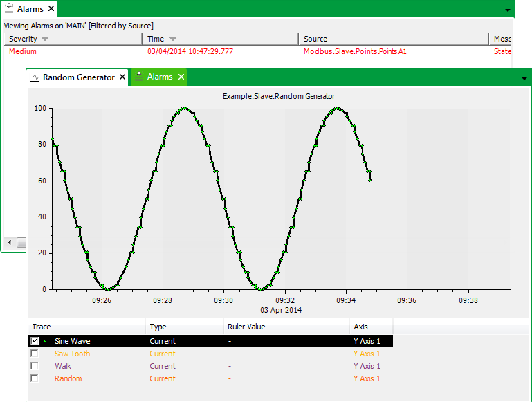Viewport: 532px width, 402px height.
Task: Uncheck the Sine Wave trace checkbox
Action: coord(34,341)
